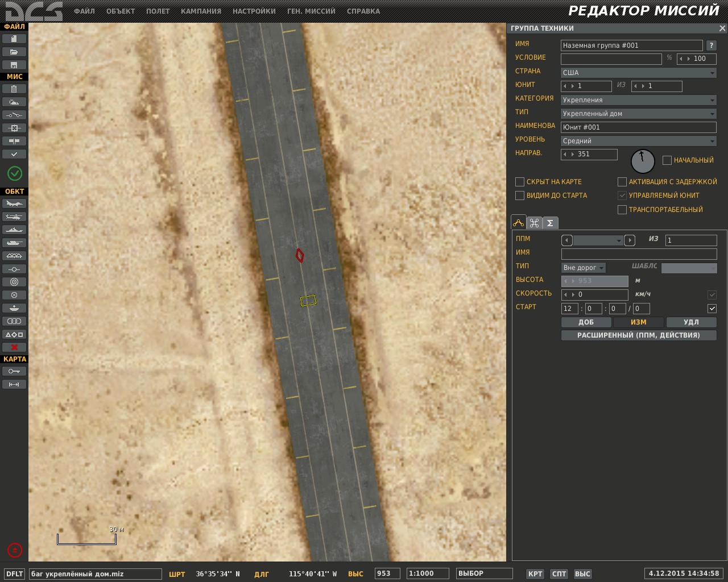Click the save mission floppy icon
This screenshot has height=582, width=728.
coord(14,65)
